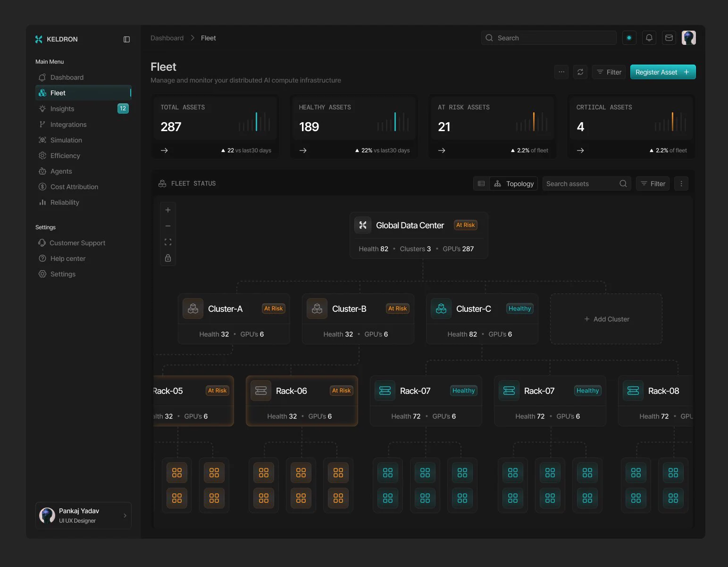The image size is (728, 567).
Task: Open Integrations menu item
Action: (x=83, y=125)
